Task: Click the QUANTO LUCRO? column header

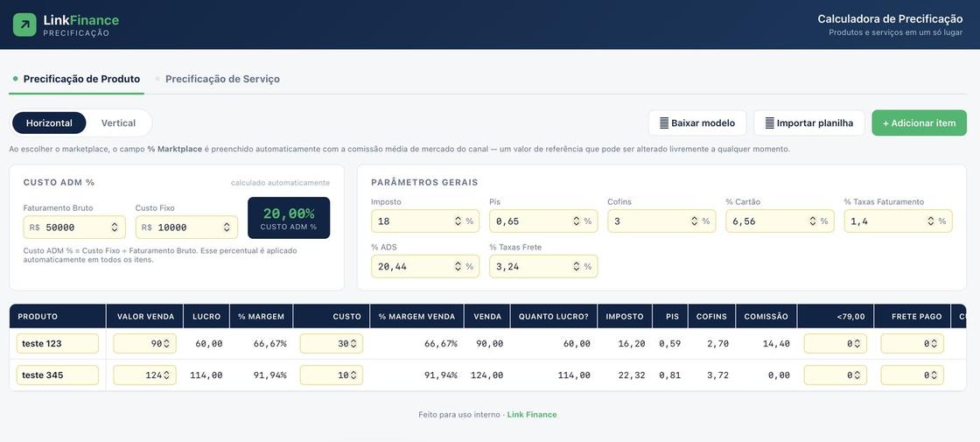Action: pos(554,316)
